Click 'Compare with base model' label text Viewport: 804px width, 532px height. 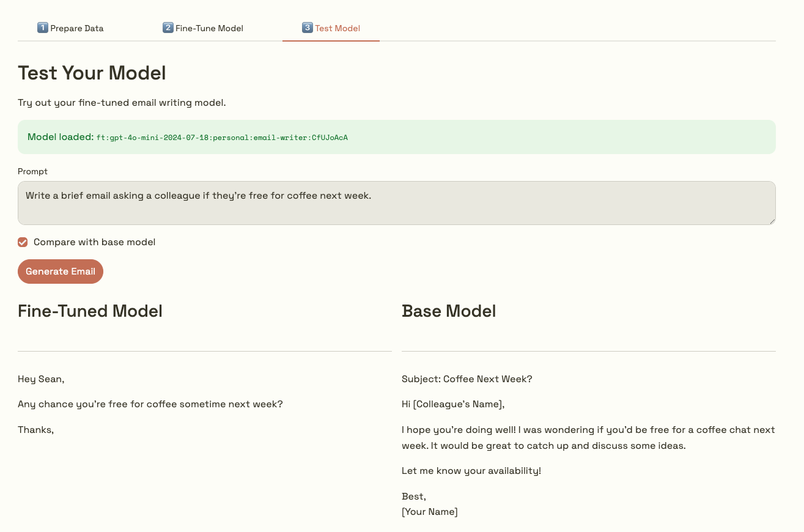(x=95, y=242)
